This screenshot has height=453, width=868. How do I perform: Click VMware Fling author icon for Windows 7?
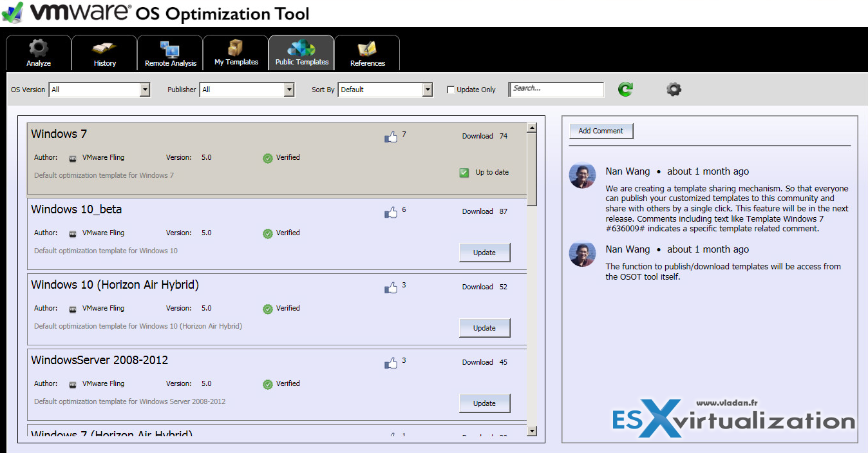point(73,158)
